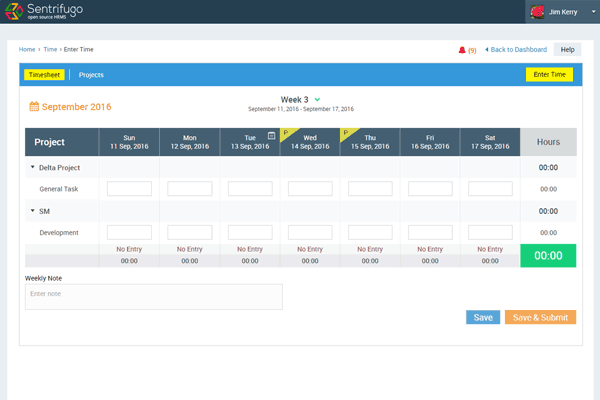Viewport: 600px width, 400px height.
Task: Click the Sentrifugo logo icon
Action: pyautogui.click(x=16, y=12)
